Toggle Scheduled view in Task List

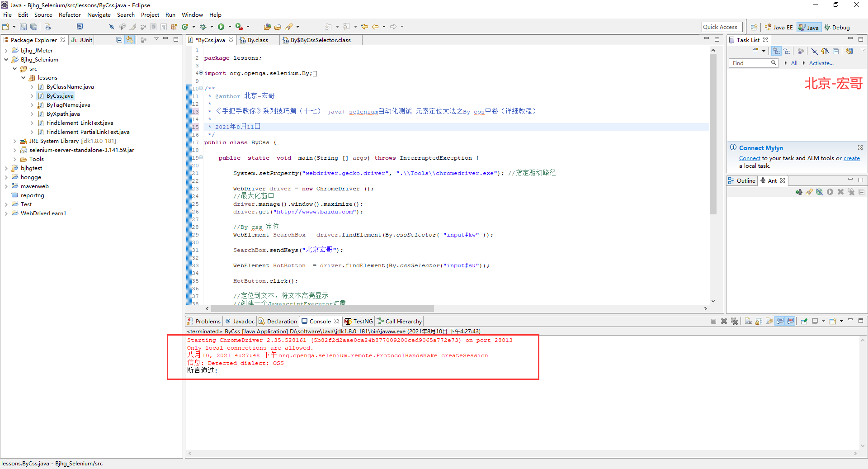point(787,52)
